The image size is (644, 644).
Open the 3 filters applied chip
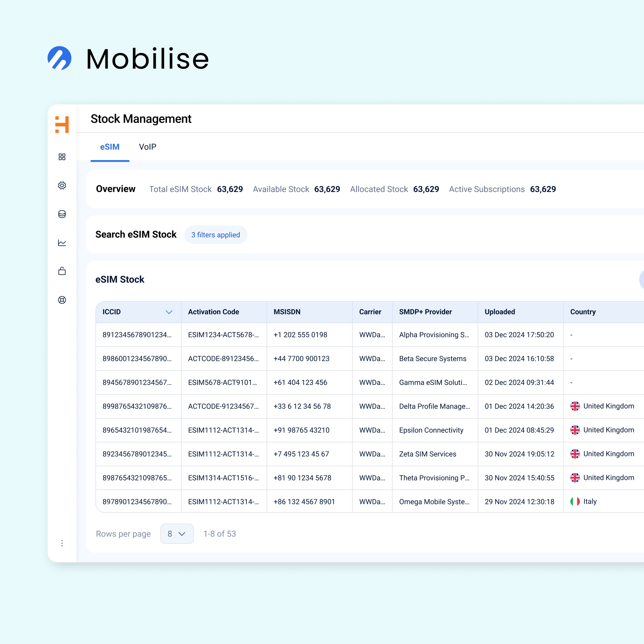tap(215, 235)
